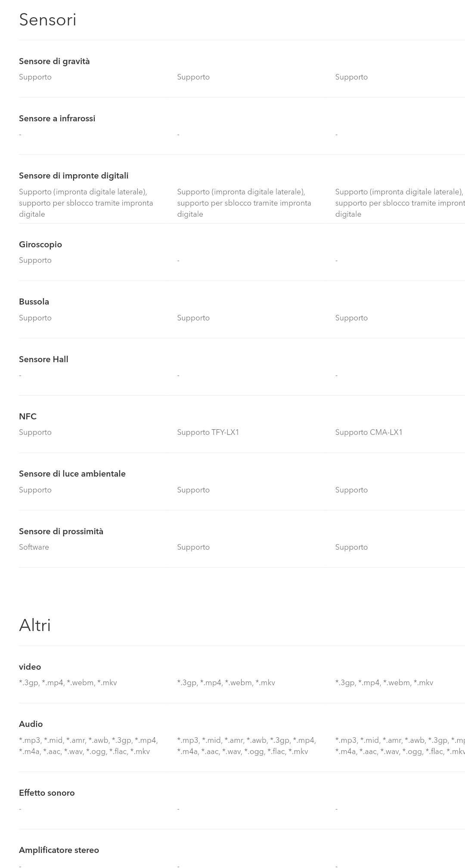Click the Supporto CMA-LX1 value
The width and height of the screenshot is (465, 868).
(x=369, y=432)
